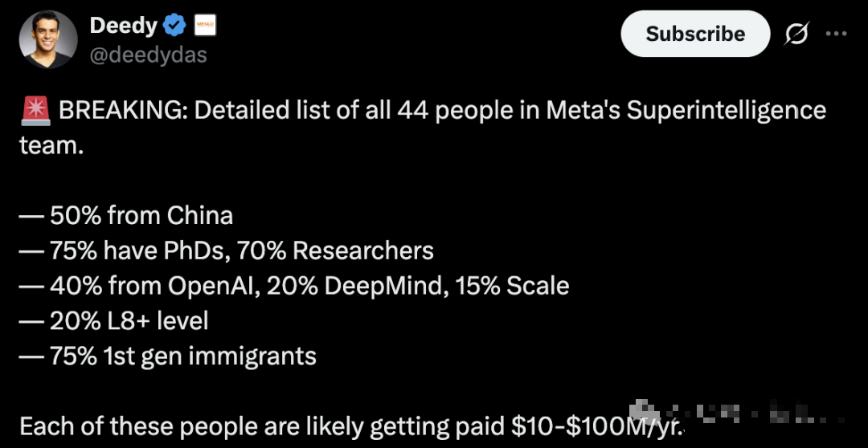This screenshot has width=868, height=448.
Task: Open the three-dot more options menu
Action: tap(837, 34)
